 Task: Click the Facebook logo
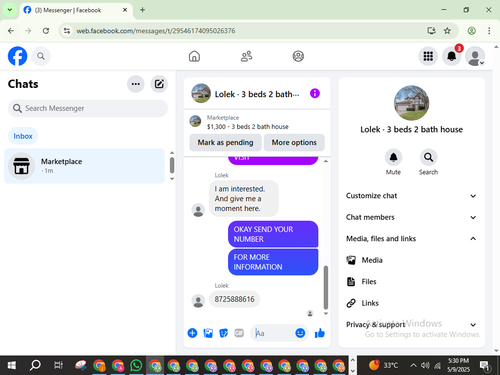point(17,56)
